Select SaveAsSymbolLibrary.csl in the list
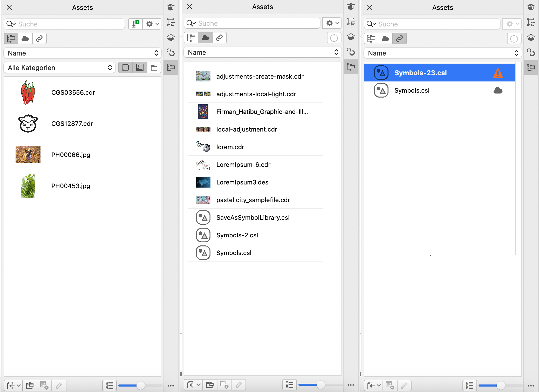539x392 pixels. pyautogui.click(x=253, y=217)
